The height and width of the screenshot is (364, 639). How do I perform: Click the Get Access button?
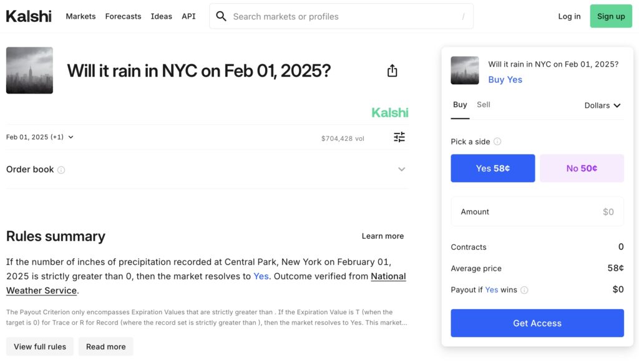click(x=537, y=323)
